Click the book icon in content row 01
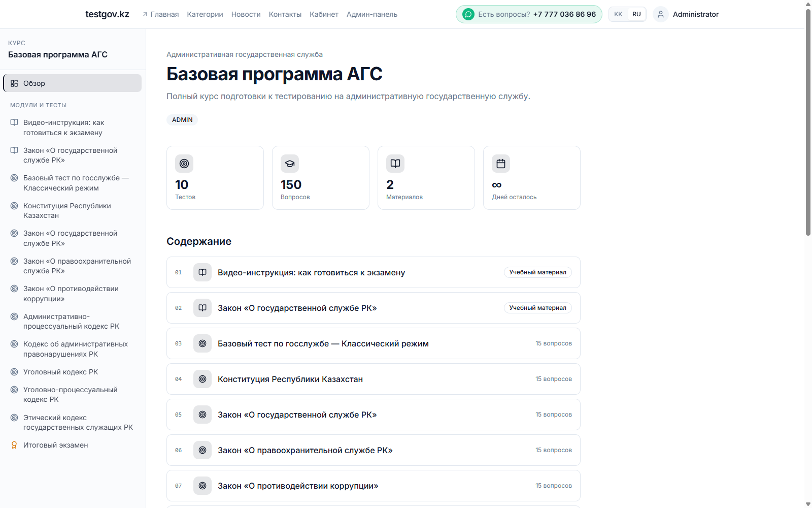Viewport: 812px width, 508px height. tap(202, 272)
